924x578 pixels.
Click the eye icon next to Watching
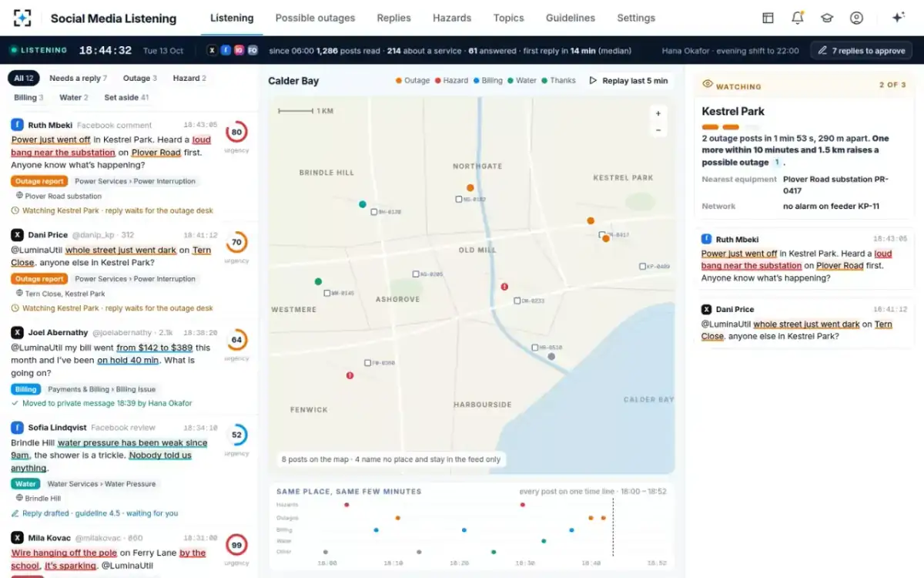click(708, 85)
